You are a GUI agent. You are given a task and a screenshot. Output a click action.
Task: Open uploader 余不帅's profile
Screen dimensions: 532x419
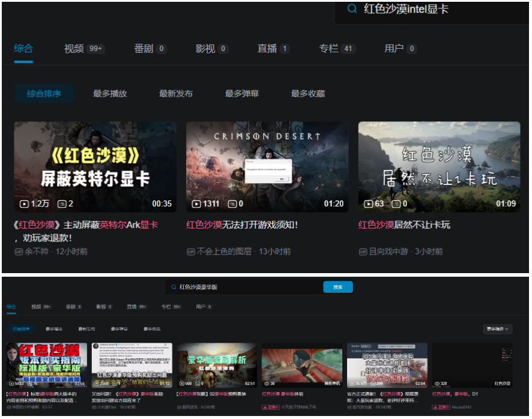[x=36, y=252]
